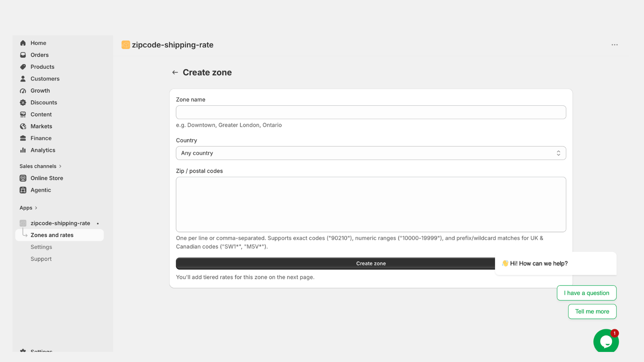Open the Any country dropdown
Screen dimensions: 644x362
click(371, 153)
